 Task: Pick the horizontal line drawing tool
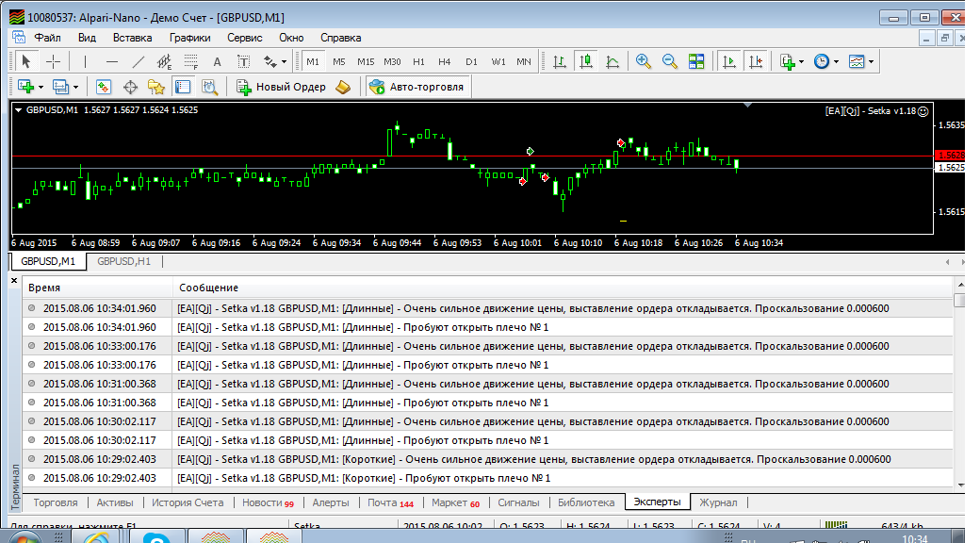(x=112, y=61)
